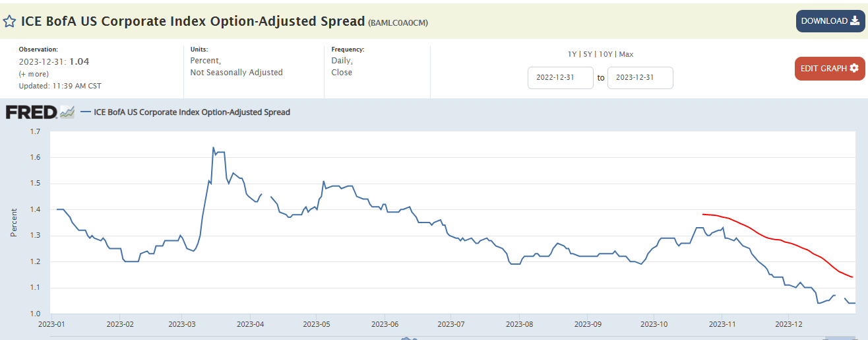Click the observation value 1.04
The height and width of the screenshot is (340, 868).
point(79,61)
